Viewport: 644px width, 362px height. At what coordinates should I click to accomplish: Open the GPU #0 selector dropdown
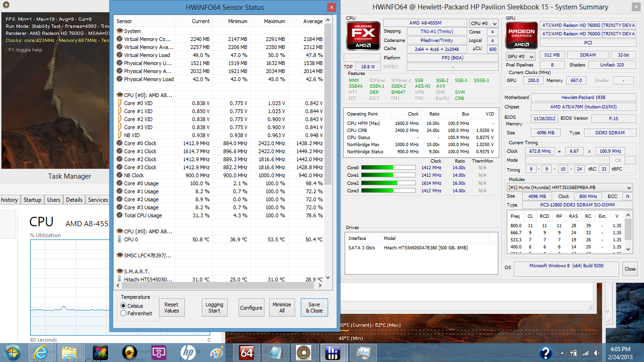(x=520, y=56)
